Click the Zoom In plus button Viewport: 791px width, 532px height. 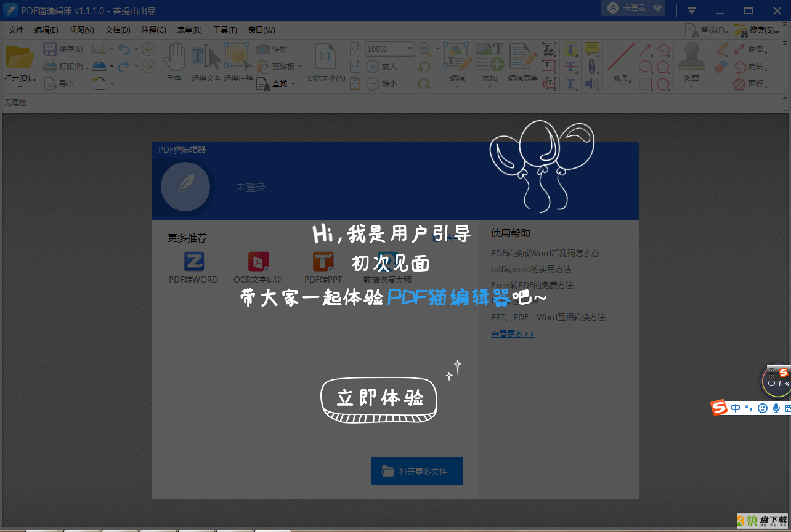(373, 66)
